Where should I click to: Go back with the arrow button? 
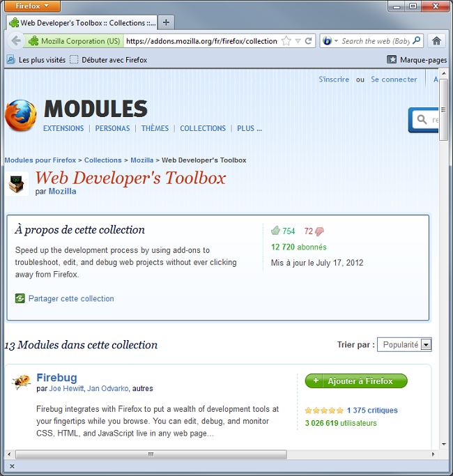(16, 40)
